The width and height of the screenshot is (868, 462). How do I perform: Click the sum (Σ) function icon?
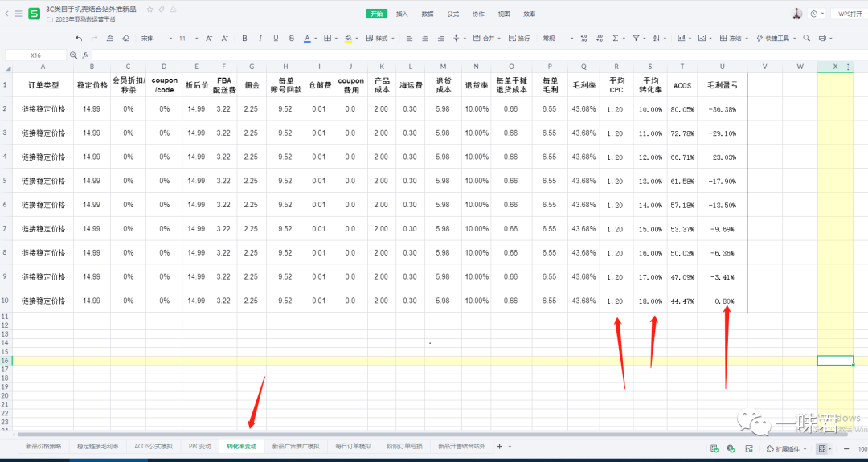616,38
